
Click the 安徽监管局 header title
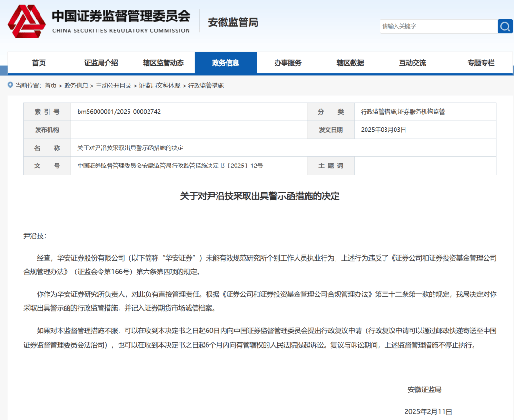pos(233,22)
